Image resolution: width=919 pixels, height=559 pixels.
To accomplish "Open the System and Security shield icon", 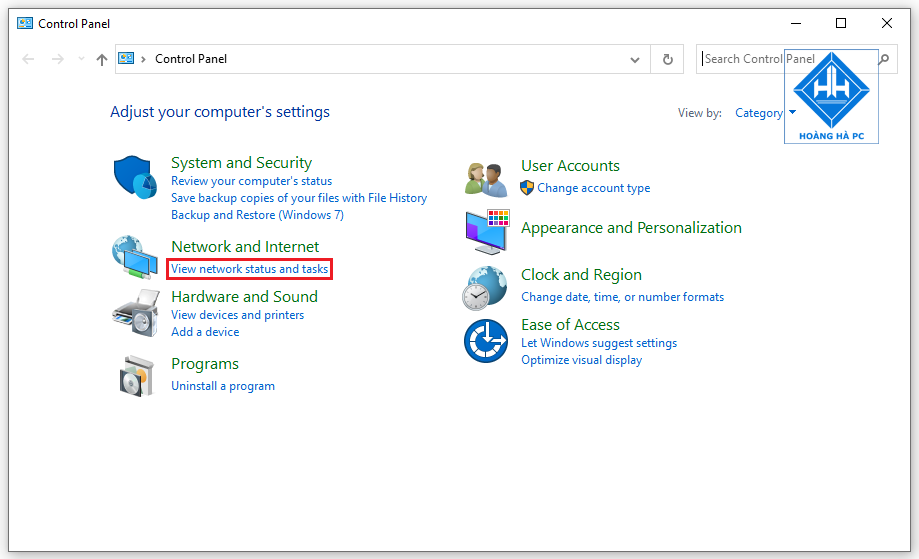I will (x=135, y=177).
